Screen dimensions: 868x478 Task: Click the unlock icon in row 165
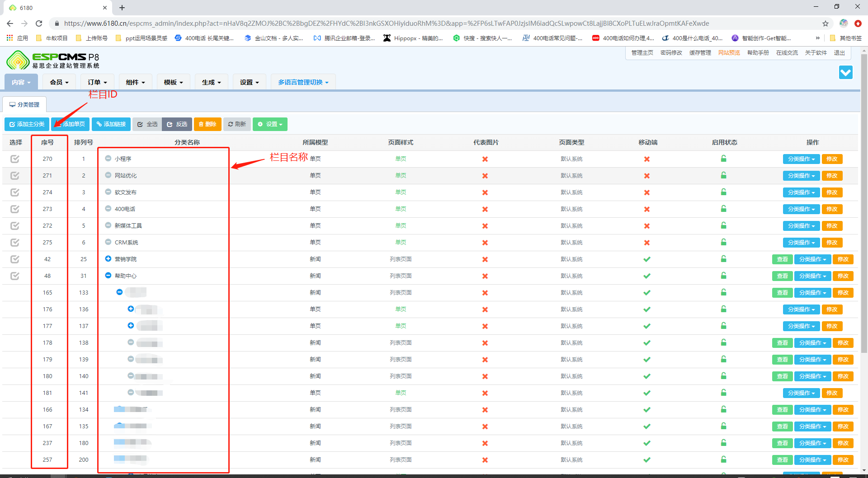click(x=723, y=292)
